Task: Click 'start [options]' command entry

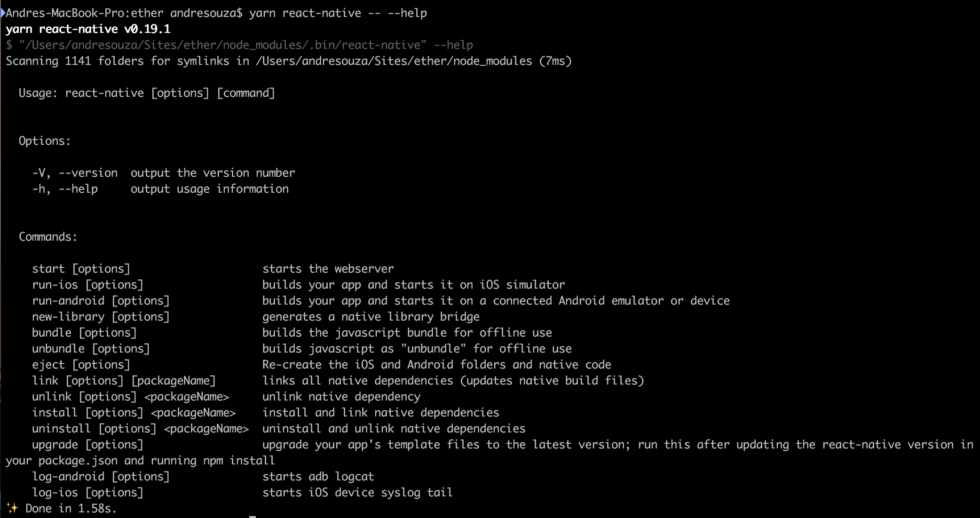Action: point(81,269)
